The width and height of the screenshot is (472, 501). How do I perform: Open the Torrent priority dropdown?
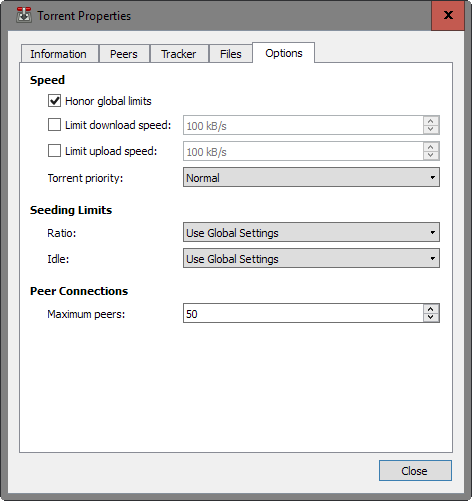pyautogui.click(x=311, y=177)
